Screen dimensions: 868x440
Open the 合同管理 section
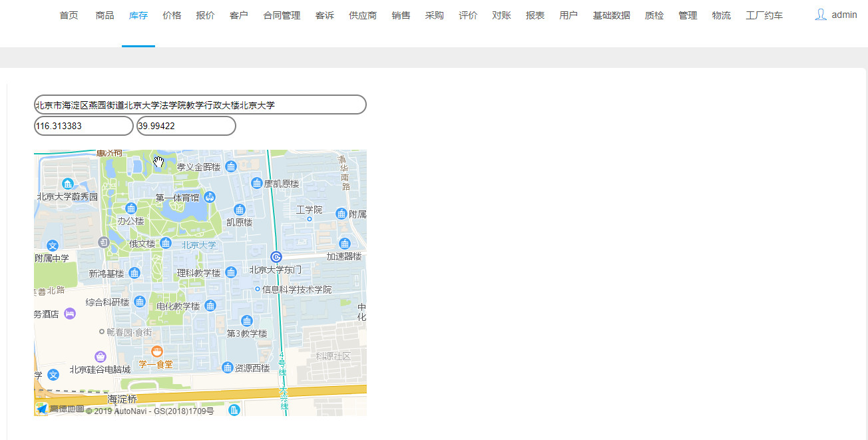pos(281,15)
